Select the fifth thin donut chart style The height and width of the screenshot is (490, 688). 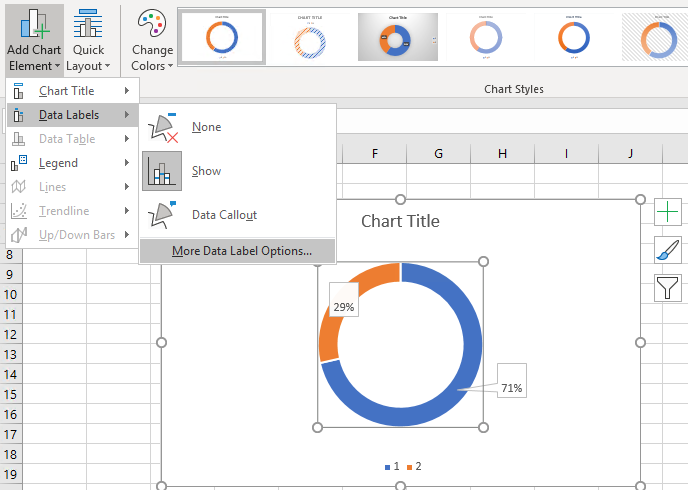tap(573, 37)
